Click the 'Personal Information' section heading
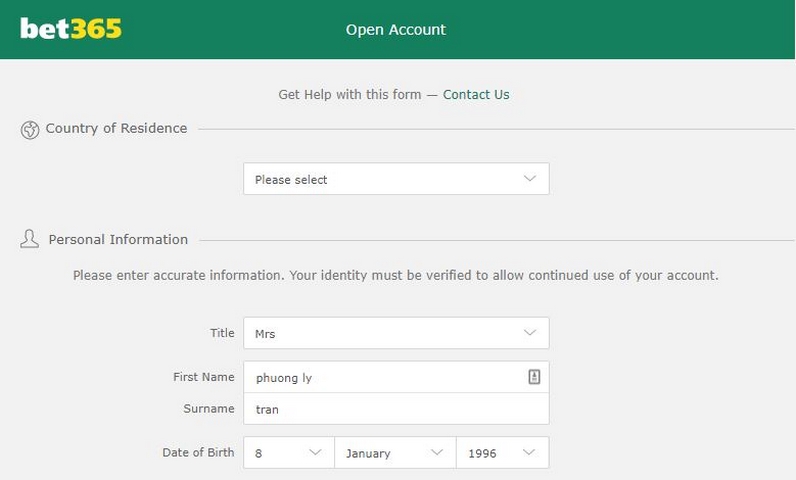The width and height of the screenshot is (796, 480). pos(118,239)
